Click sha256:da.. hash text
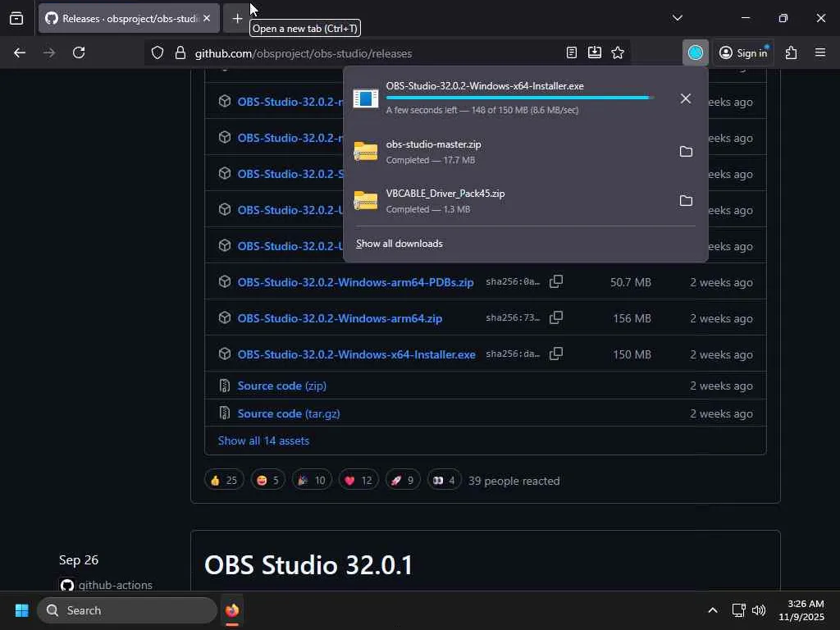This screenshot has height=630, width=840. pyautogui.click(x=513, y=354)
